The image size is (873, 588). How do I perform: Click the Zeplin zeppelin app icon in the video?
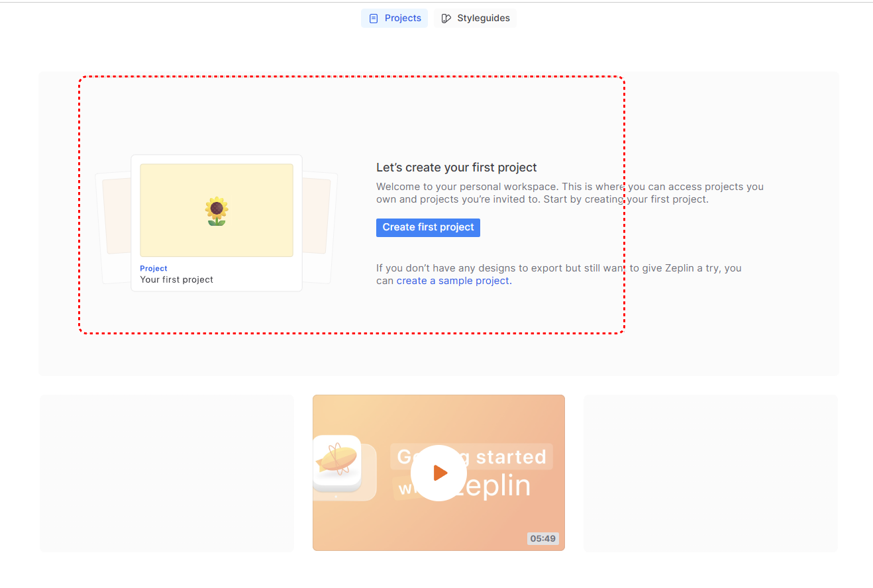pos(336,463)
